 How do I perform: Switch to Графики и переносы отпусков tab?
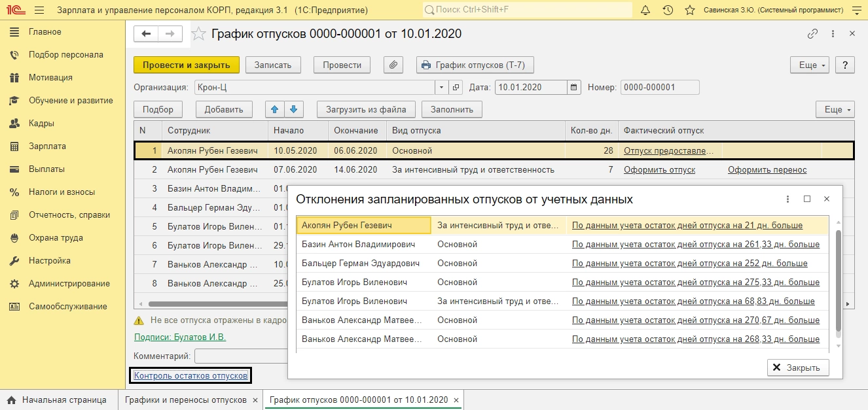pos(186,400)
